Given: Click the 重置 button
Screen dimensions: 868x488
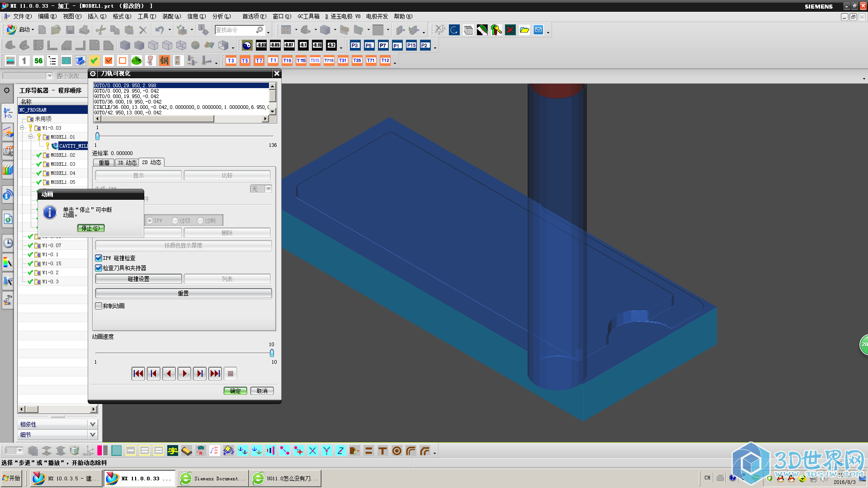Looking at the screenshot, I should pos(184,293).
